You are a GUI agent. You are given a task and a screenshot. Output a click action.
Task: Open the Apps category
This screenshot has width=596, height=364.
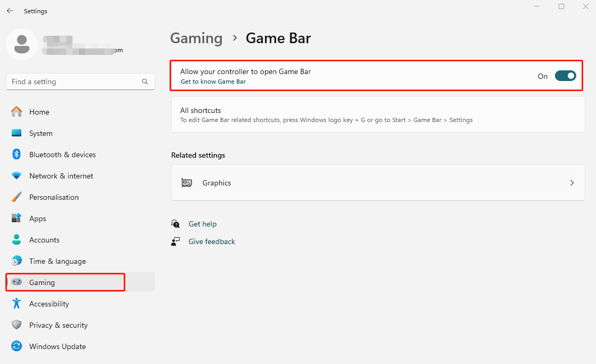80,218
